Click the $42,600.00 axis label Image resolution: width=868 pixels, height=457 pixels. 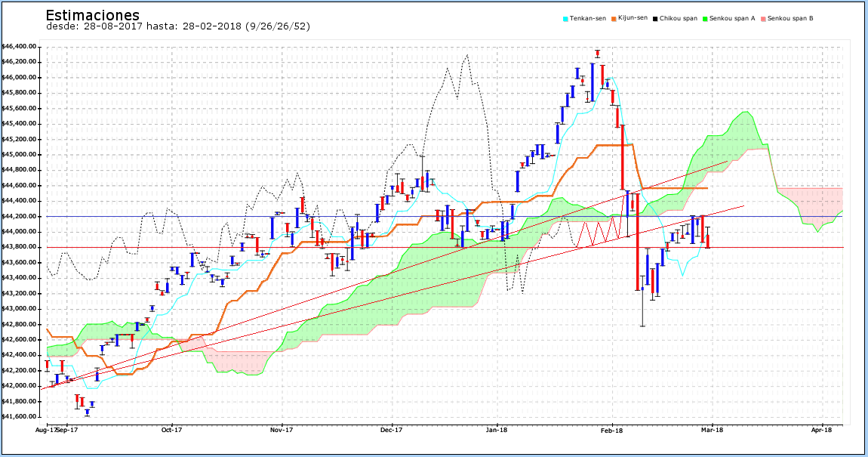pos(20,339)
